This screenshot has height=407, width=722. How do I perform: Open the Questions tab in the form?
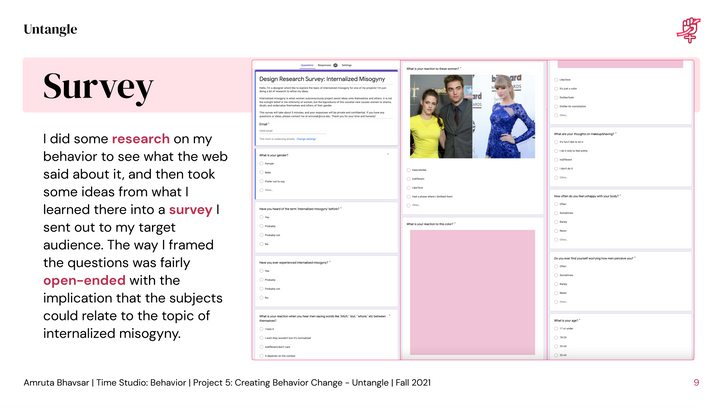tap(307, 65)
